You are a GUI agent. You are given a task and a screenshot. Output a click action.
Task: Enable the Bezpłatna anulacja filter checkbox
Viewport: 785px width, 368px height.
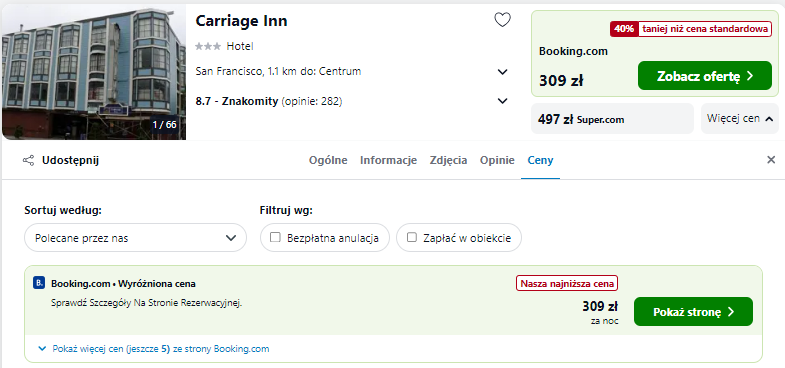point(275,237)
